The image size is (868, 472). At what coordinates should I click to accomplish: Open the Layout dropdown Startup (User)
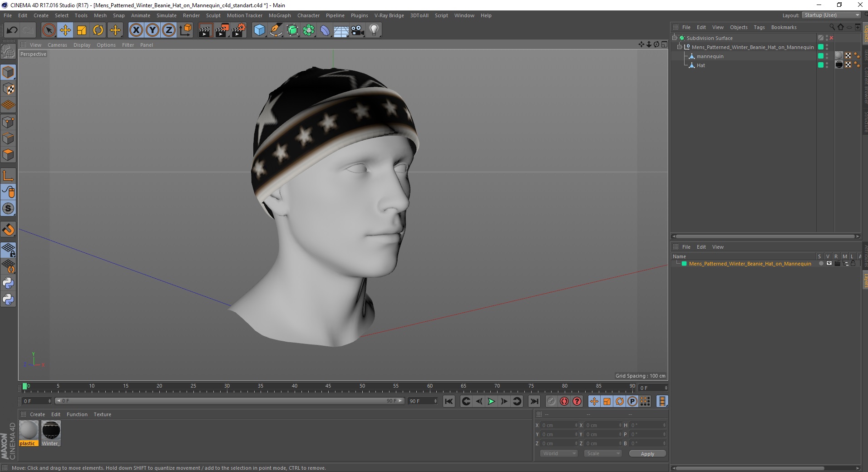[831, 15]
